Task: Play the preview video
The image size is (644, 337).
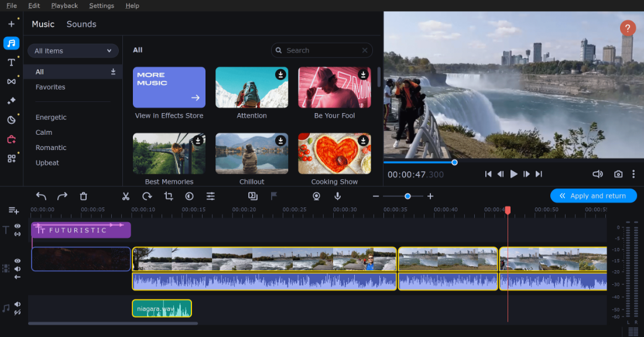Action: pyautogui.click(x=514, y=174)
